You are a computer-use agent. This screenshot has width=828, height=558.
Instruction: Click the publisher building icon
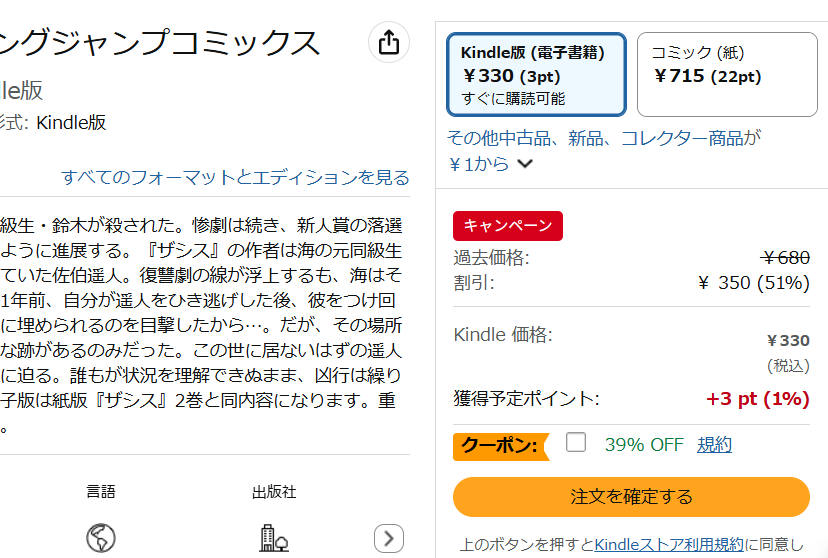[274, 538]
